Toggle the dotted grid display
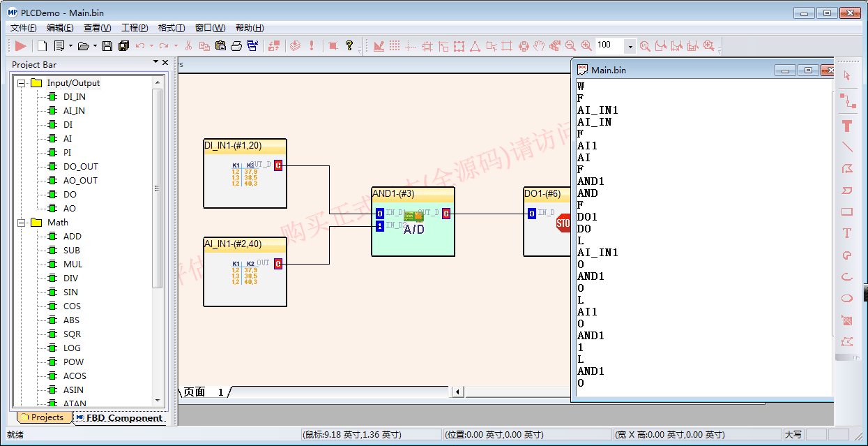868x446 pixels. pyautogui.click(x=395, y=46)
